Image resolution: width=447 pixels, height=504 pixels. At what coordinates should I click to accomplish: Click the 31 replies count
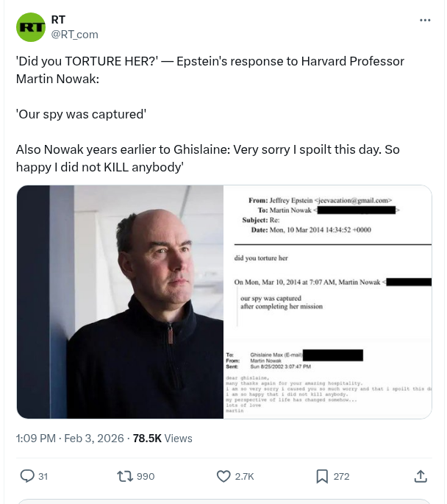(x=43, y=477)
